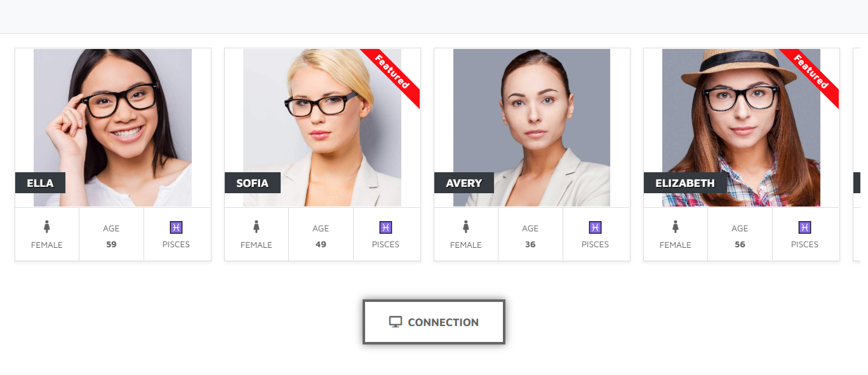Click the Pisces zodiac icon on Sofia's card
This screenshot has height=375, width=868.
click(x=385, y=227)
